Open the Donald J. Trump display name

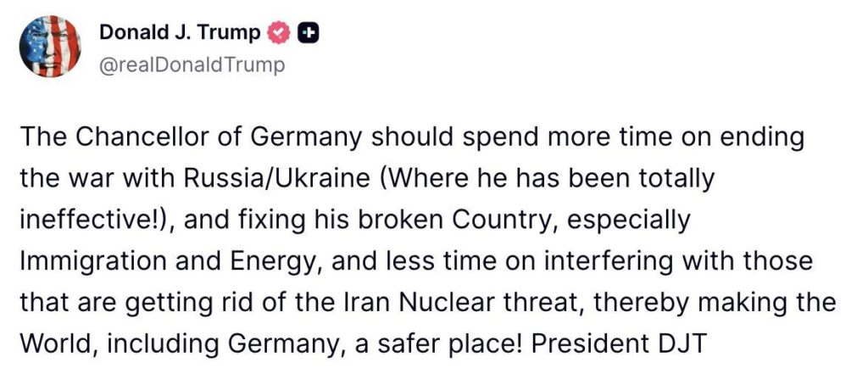(x=180, y=33)
